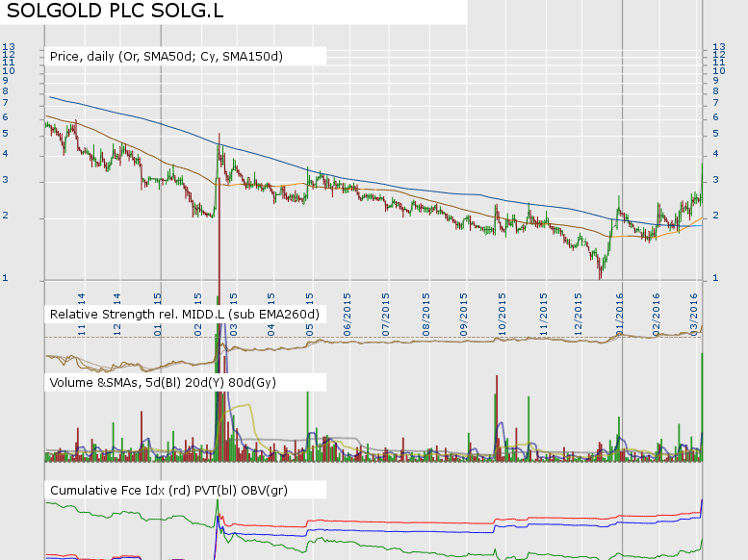Click the right price axis value 4
Image resolution: width=748 pixels, height=560 pixels.
715,154
